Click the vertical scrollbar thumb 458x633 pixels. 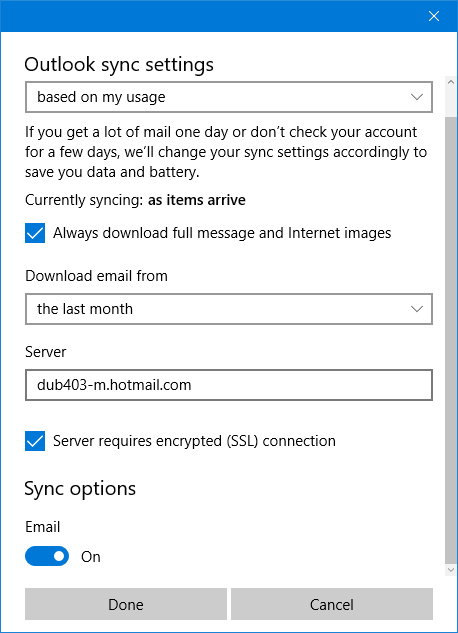[x=451, y=341]
